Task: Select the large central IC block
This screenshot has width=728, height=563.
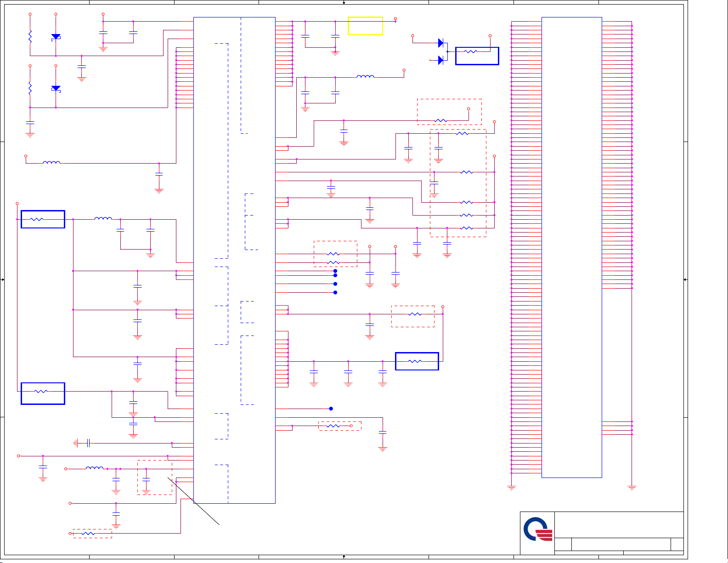Action: 234,260
